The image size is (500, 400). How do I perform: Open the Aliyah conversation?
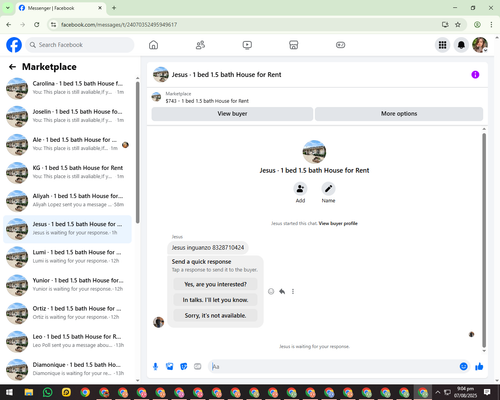coord(67,201)
